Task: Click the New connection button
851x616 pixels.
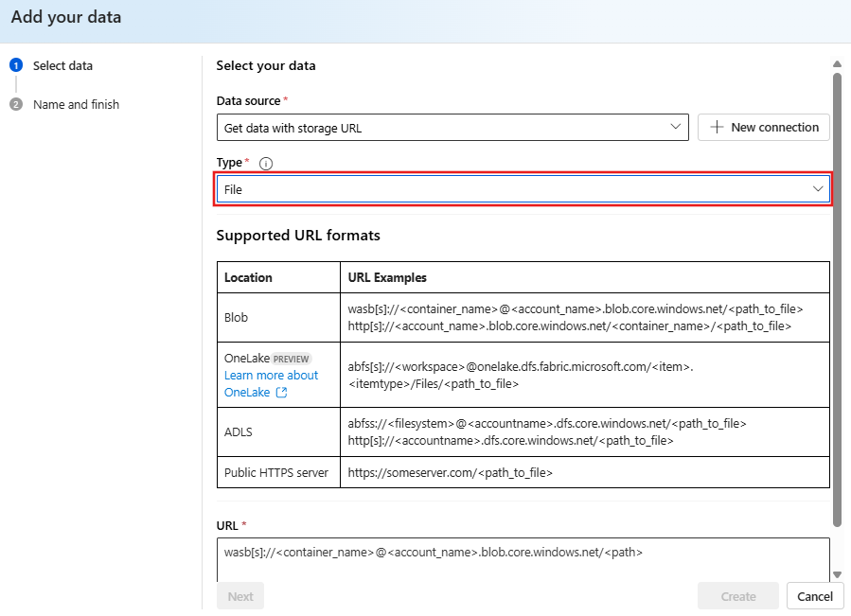Action: point(763,127)
